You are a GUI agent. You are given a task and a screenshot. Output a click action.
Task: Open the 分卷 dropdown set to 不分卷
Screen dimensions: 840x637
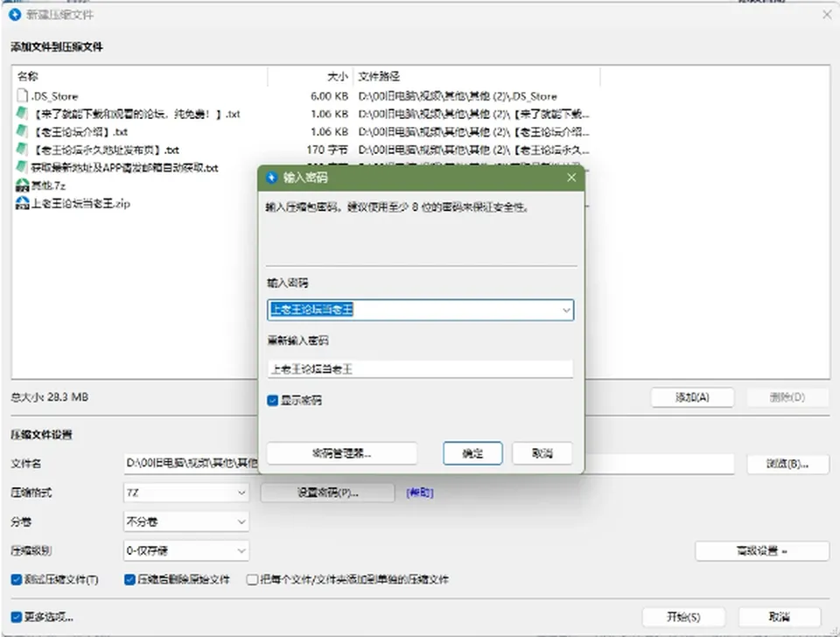coord(185,521)
